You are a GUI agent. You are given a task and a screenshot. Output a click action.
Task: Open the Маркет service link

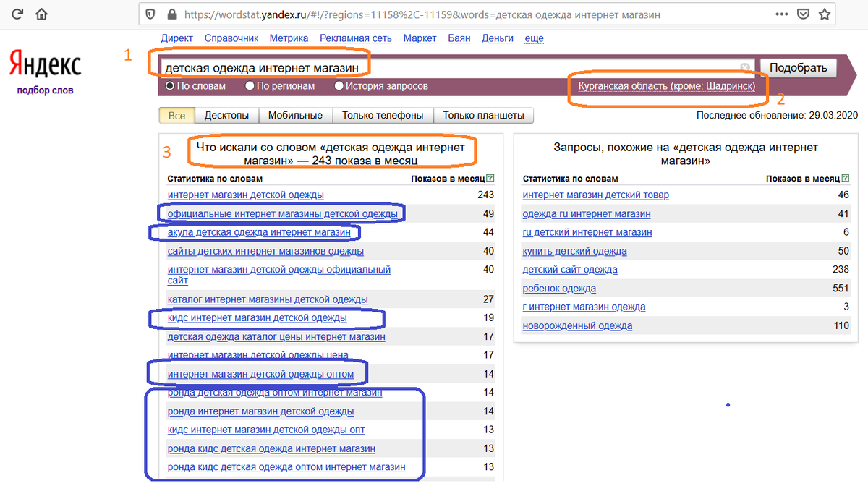[420, 38]
